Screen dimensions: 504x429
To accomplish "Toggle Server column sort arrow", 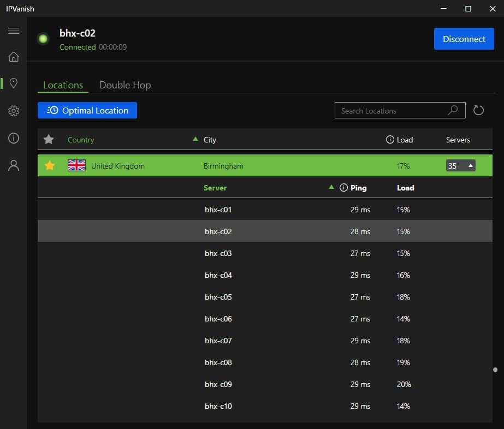I will (x=331, y=187).
